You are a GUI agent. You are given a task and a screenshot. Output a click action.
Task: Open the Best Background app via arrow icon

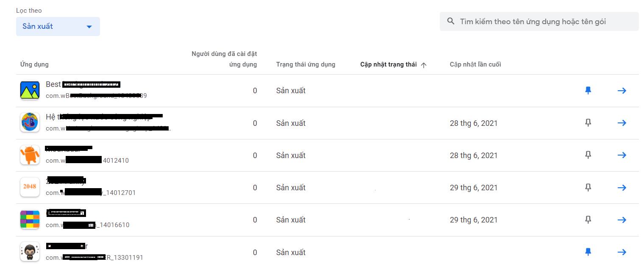[622, 90]
